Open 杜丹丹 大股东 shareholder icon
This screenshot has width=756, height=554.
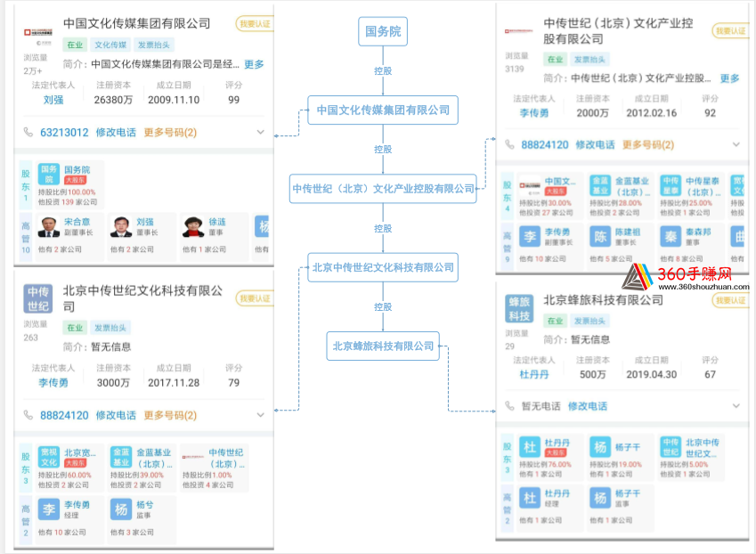tap(530, 447)
